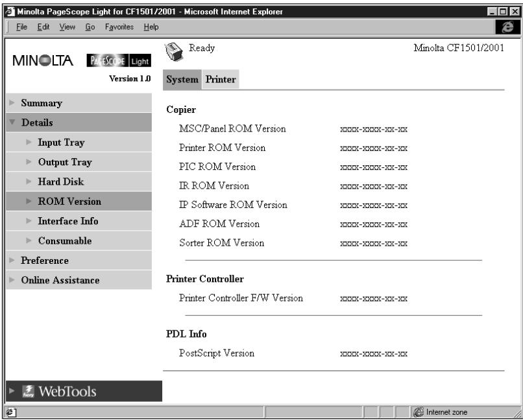Viewport: 523px width, 420px height.
Task: Click the Copier section heading
Action: tap(181, 110)
